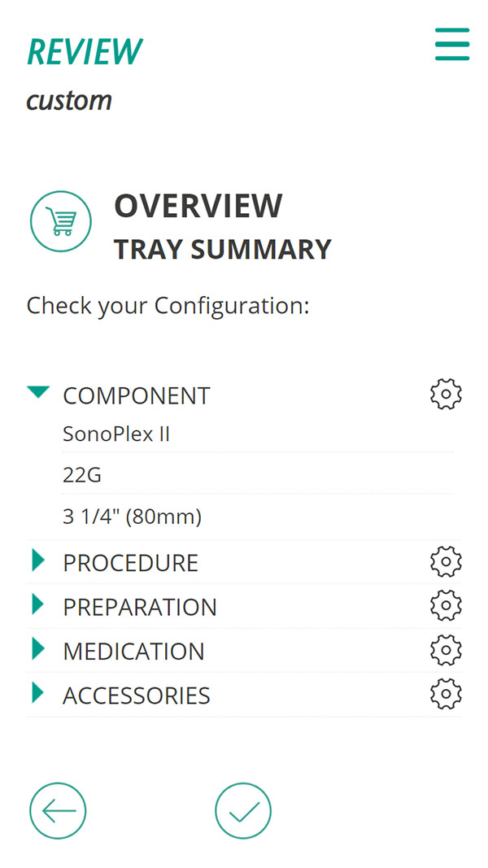Screen dimensions: 488x868
Task: Select the 3 1/4" (80mm) length entry
Action: [132, 517]
